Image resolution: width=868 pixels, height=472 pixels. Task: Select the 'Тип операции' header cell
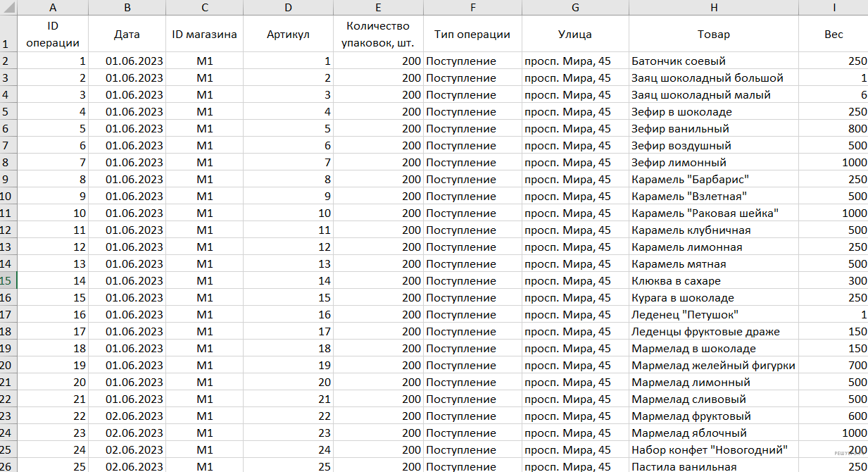[472, 34]
